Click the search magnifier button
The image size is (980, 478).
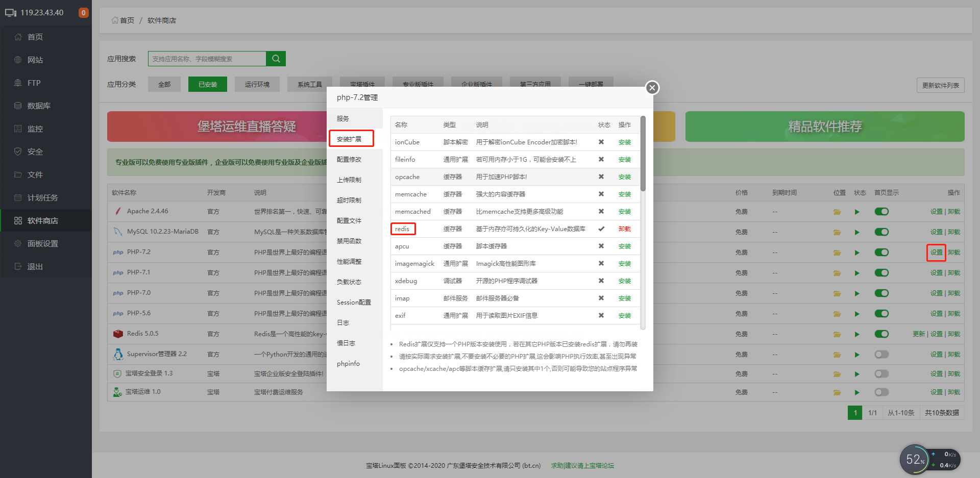pos(276,59)
